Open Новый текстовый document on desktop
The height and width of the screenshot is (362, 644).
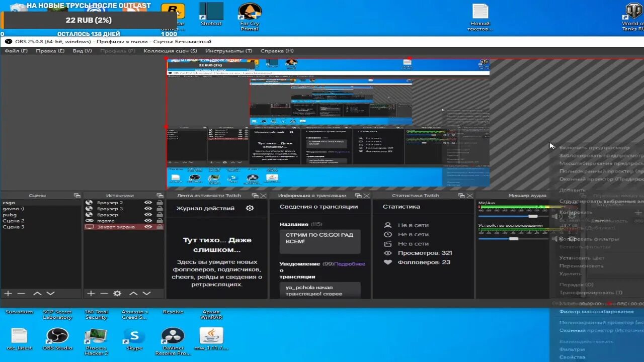[x=480, y=18]
